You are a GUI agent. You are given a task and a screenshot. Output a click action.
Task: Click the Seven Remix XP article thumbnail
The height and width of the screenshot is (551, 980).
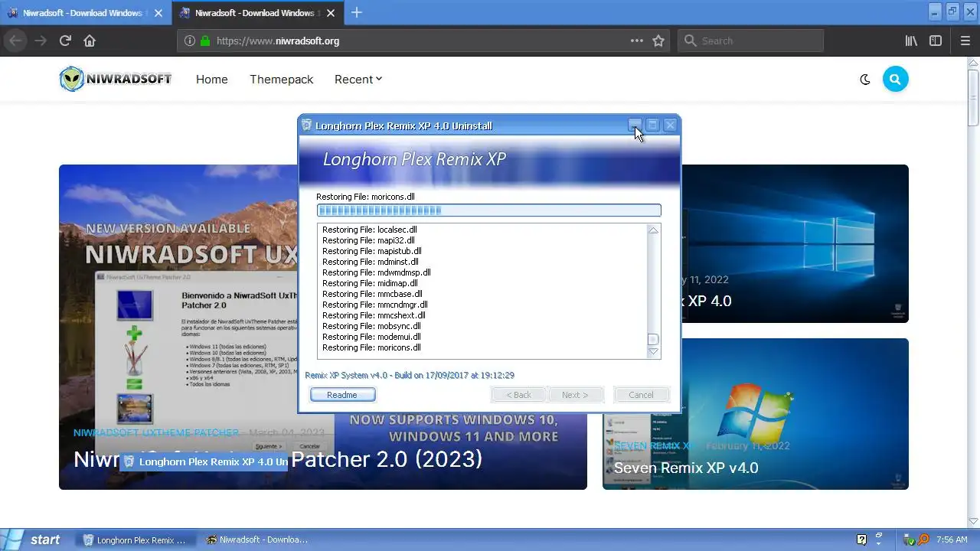coord(756,414)
